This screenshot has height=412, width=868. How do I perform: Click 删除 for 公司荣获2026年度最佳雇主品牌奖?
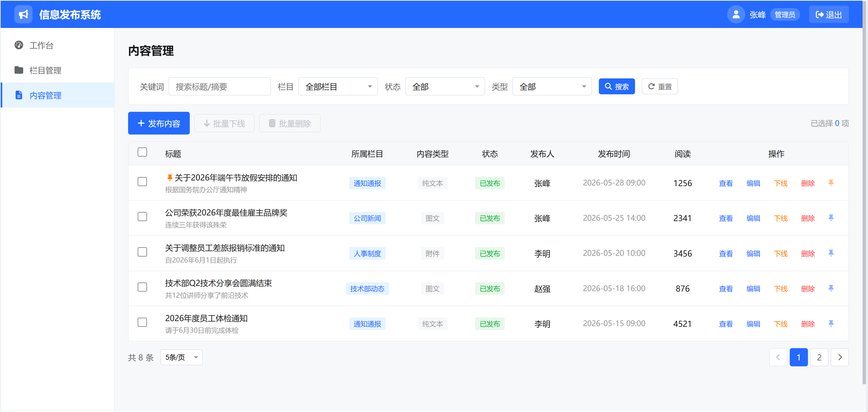pyautogui.click(x=808, y=218)
